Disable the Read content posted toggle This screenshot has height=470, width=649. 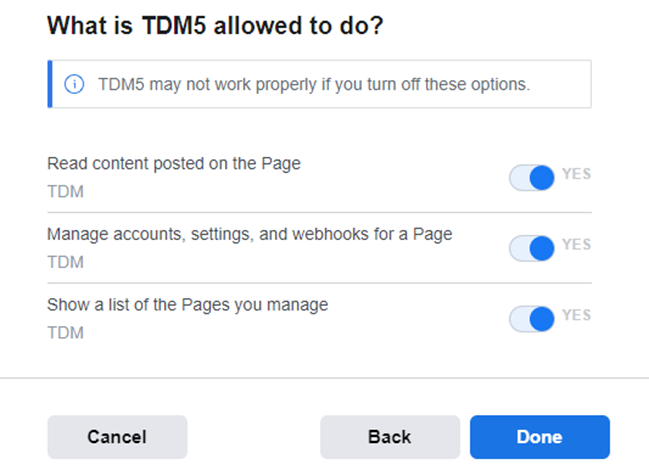531,178
